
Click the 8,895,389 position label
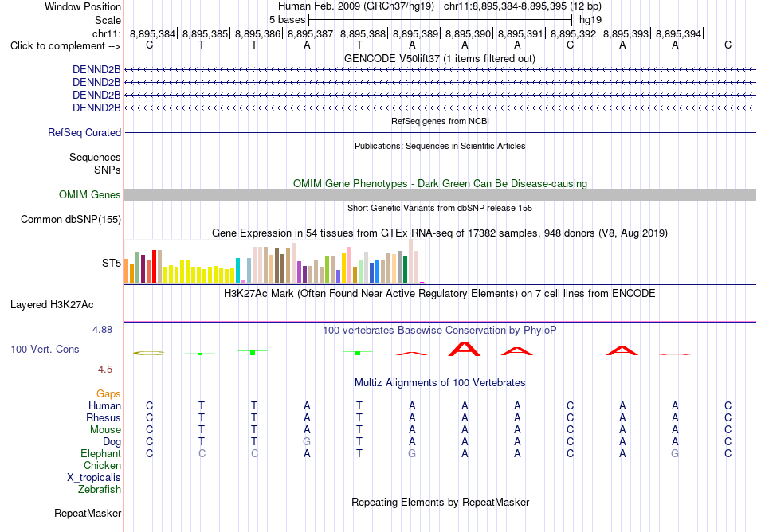click(415, 33)
